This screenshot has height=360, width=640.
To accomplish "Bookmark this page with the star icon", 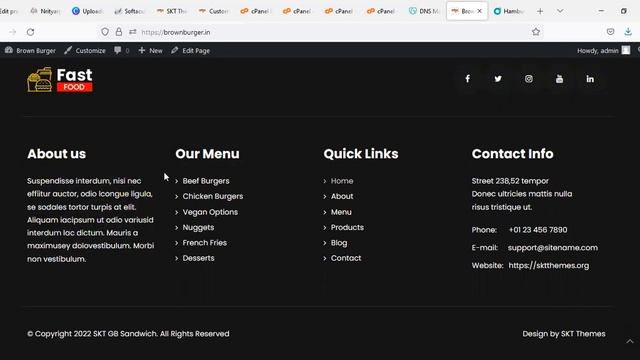I will point(536,32).
